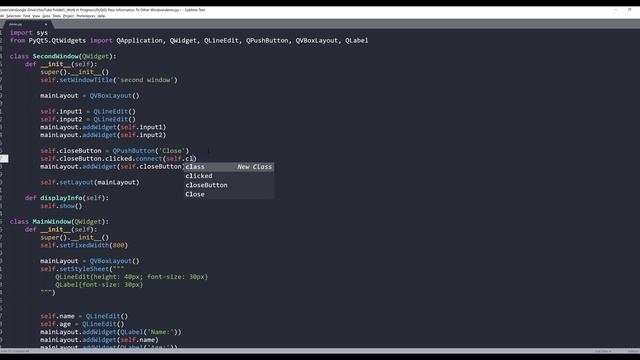
Task: Click the 'import sys' line
Action: pos(29,33)
